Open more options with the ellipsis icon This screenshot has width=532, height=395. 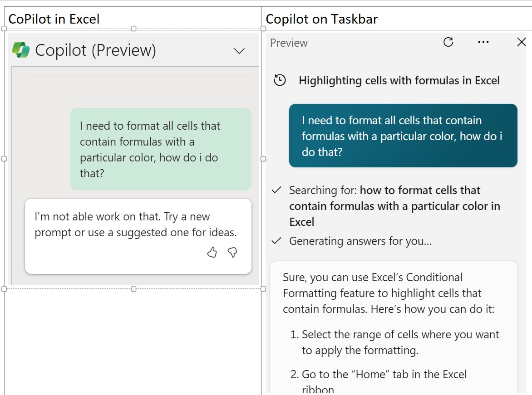point(483,42)
